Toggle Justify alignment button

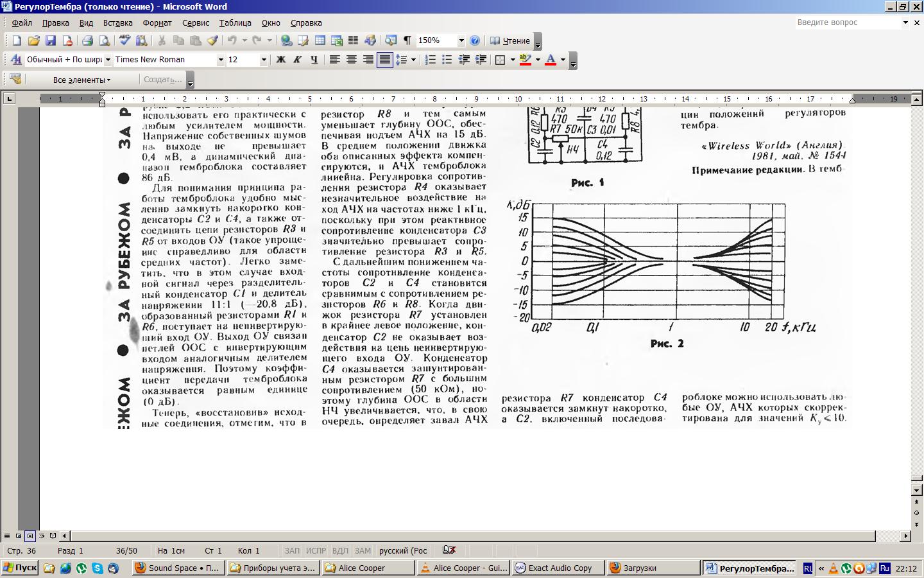tap(384, 60)
